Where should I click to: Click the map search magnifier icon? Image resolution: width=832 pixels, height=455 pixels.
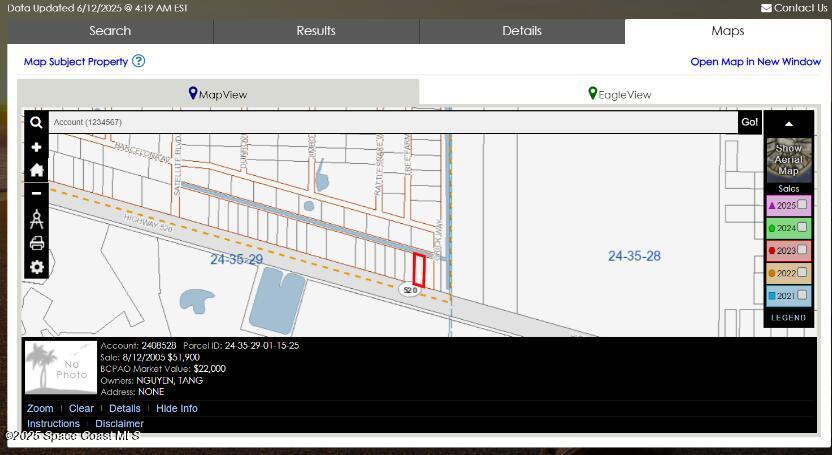click(36, 122)
